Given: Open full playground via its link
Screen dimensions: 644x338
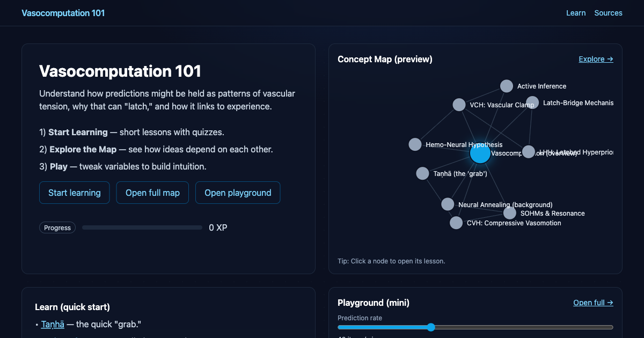Looking at the screenshot, I should [592, 303].
